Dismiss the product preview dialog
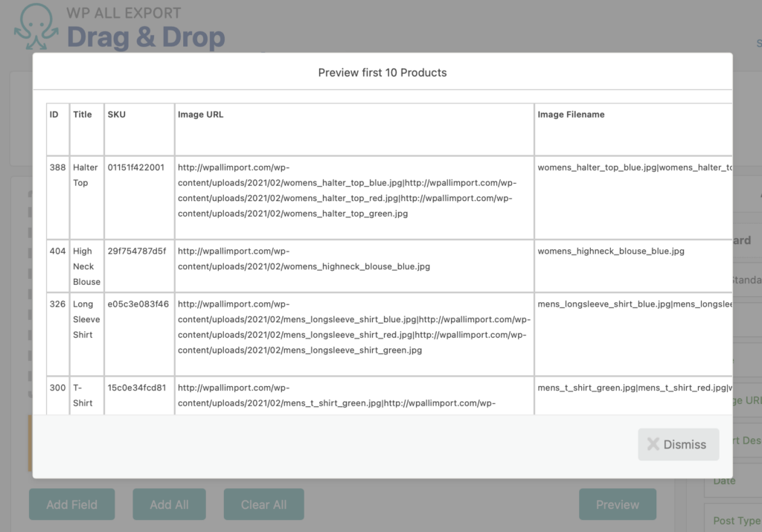Viewport: 762px width, 532px height. (x=678, y=444)
